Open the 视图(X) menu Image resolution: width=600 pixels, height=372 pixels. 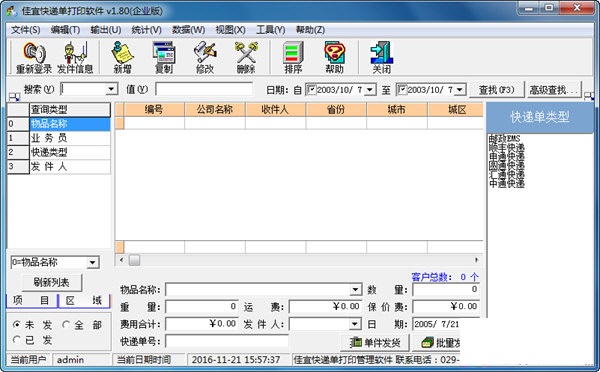[230, 30]
